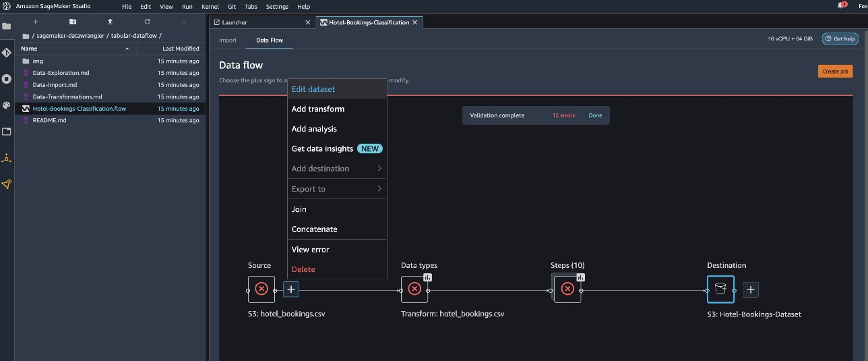Open the Edit menu

pos(146,6)
